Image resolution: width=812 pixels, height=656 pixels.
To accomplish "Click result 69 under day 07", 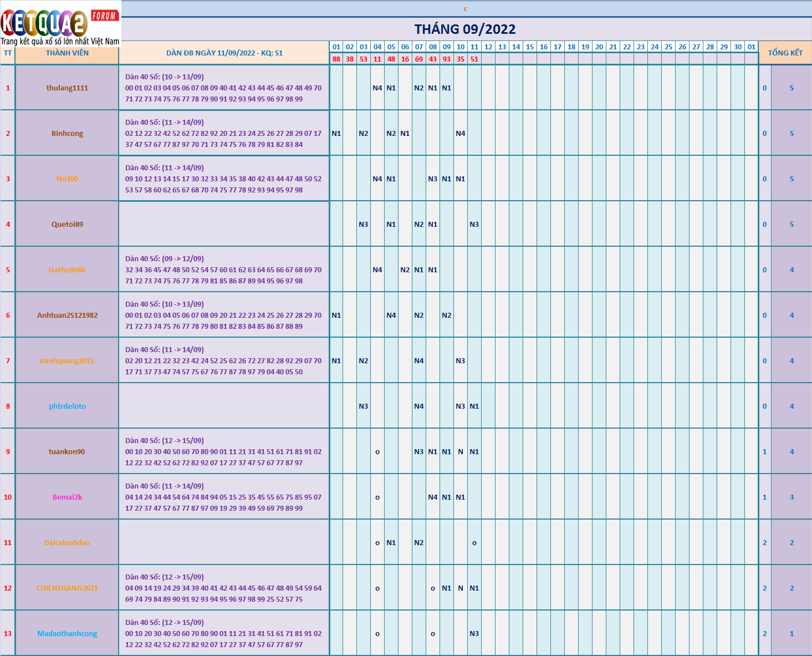I will click(419, 59).
